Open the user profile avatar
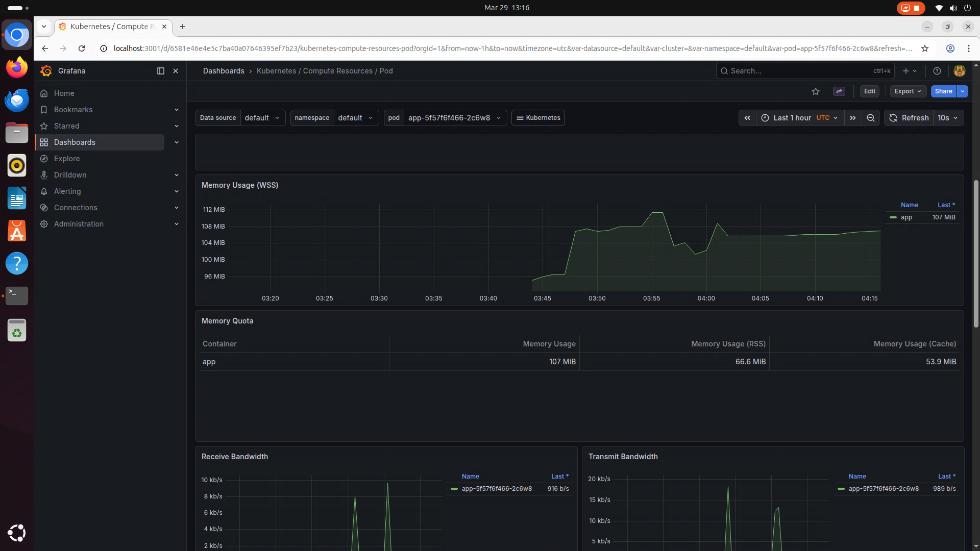The image size is (980, 551). pyautogui.click(x=960, y=71)
